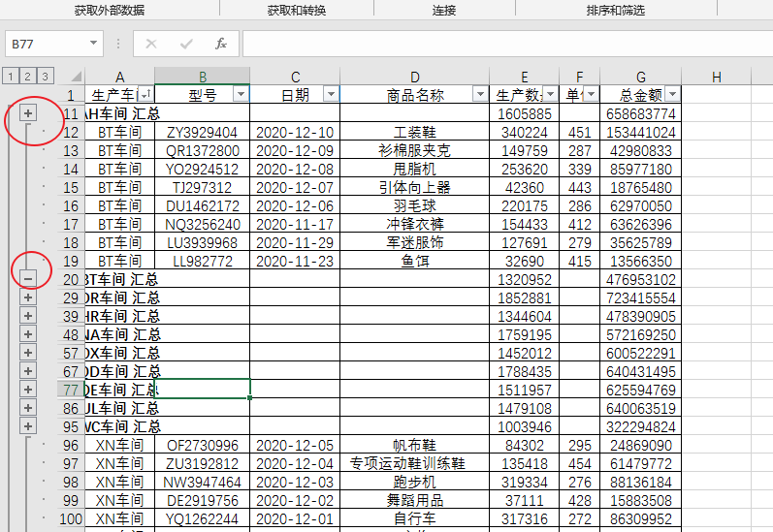Select row 20 header
The image size is (773, 532).
71,279
